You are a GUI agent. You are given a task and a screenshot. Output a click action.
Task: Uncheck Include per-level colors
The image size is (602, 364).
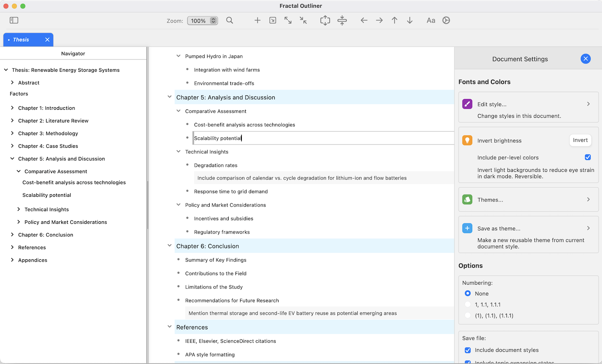click(x=588, y=157)
